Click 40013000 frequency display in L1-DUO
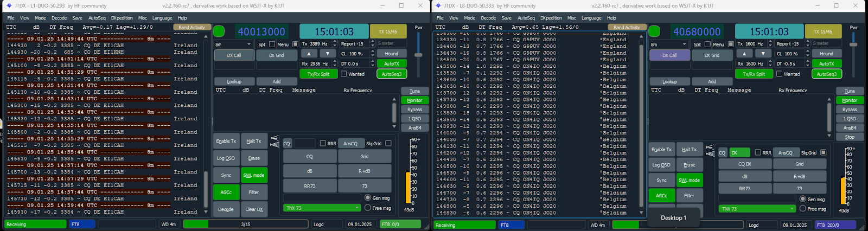The width and height of the screenshot is (868, 231). [x=261, y=31]
